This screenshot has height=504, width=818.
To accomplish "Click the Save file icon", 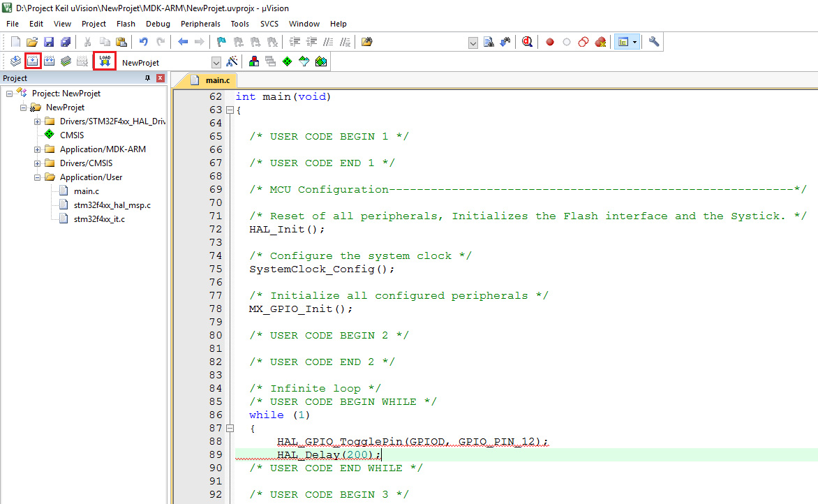I will coord(49,42).
